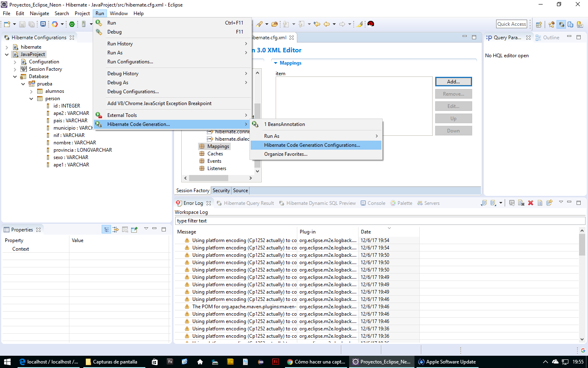Close the Hibernate Configurations view tab
This screenshot has width=588, height=368.
[x=72, y=38]
